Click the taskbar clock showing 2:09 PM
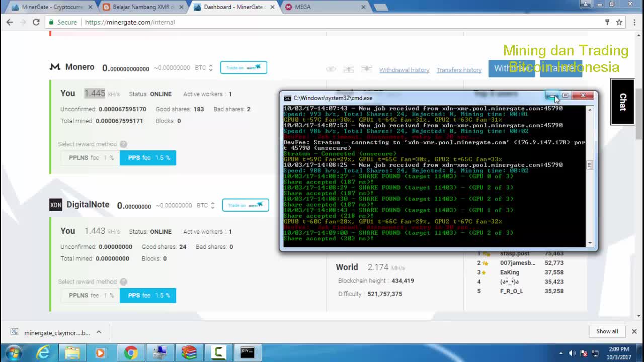644x362 pixels. (x=619, y=353)
